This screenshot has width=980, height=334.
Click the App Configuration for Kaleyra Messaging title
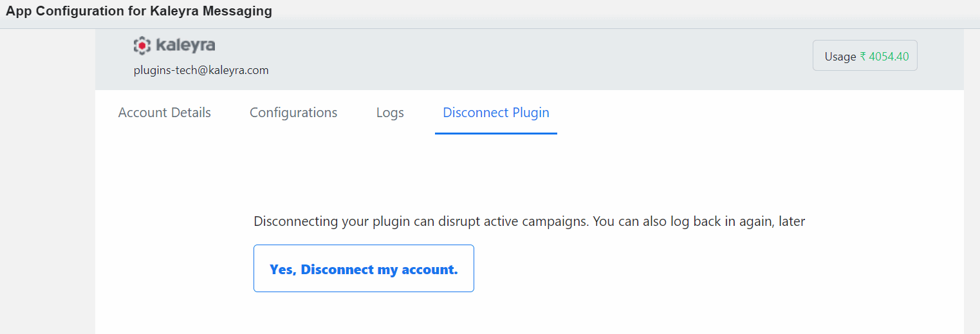click(139, 11)
